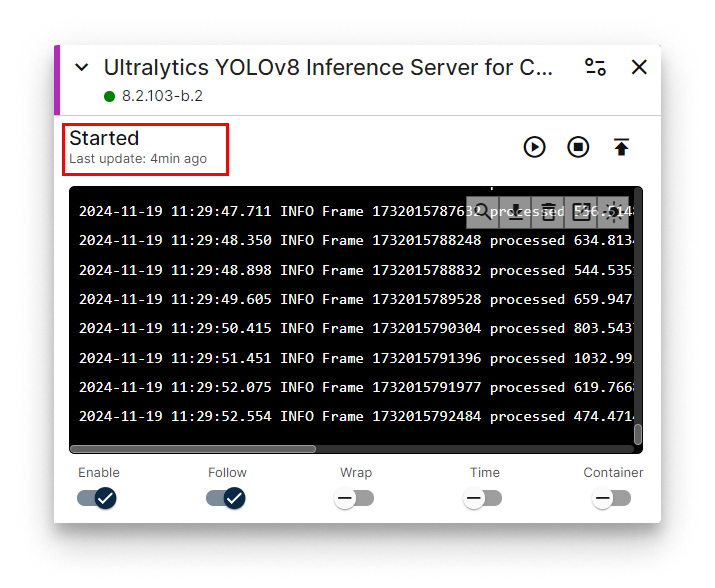715x588 pixels.
Task: Turn on the Container switch
Action: pyautogui.click(x=611, y=498)
